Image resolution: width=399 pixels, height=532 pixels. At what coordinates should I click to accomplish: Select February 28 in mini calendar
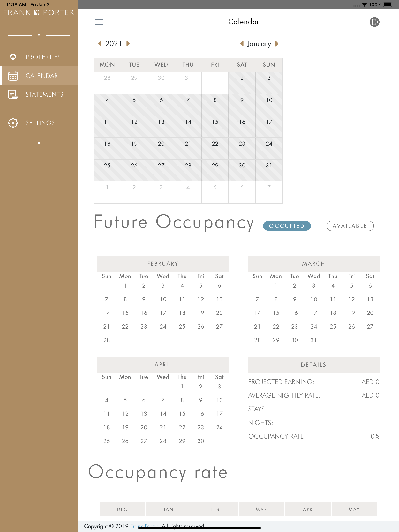click(x=107, y=340)
